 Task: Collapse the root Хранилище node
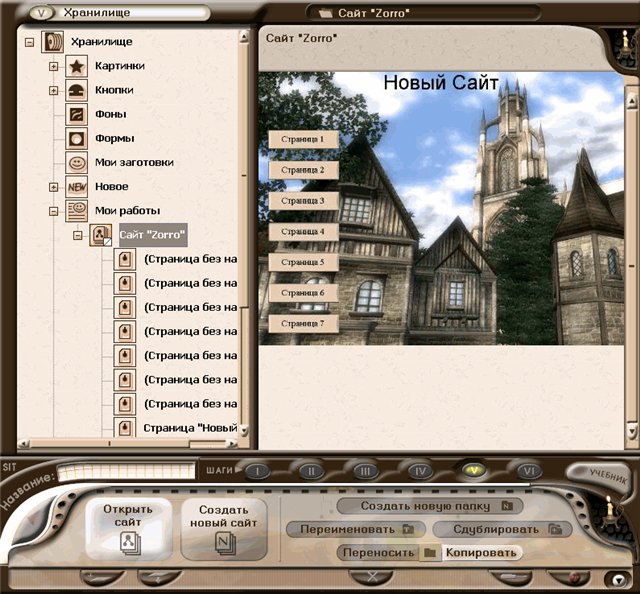[x=29, y=42]
